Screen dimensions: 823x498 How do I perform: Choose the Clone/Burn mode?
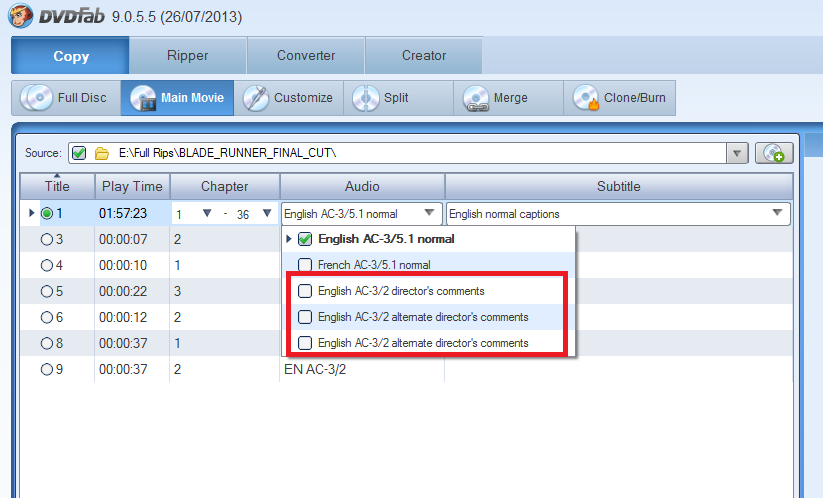[x=619, y=98]
